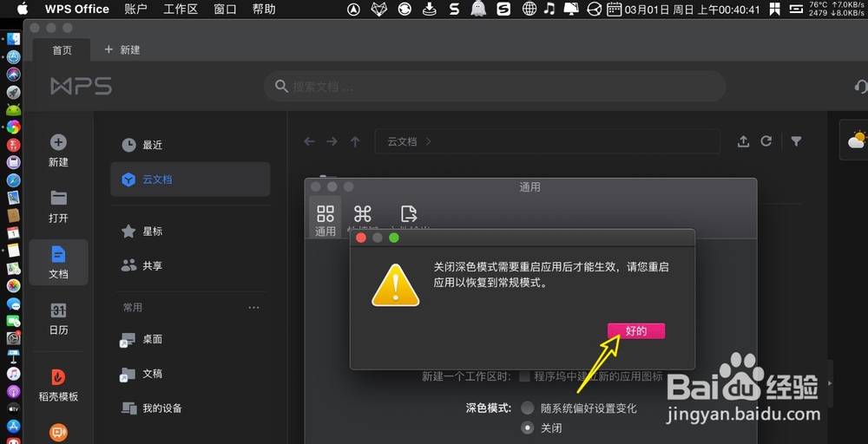This screenshot has width=868, height=444.
Task: Open the filter funnel icon
Action: coord(796,141)
